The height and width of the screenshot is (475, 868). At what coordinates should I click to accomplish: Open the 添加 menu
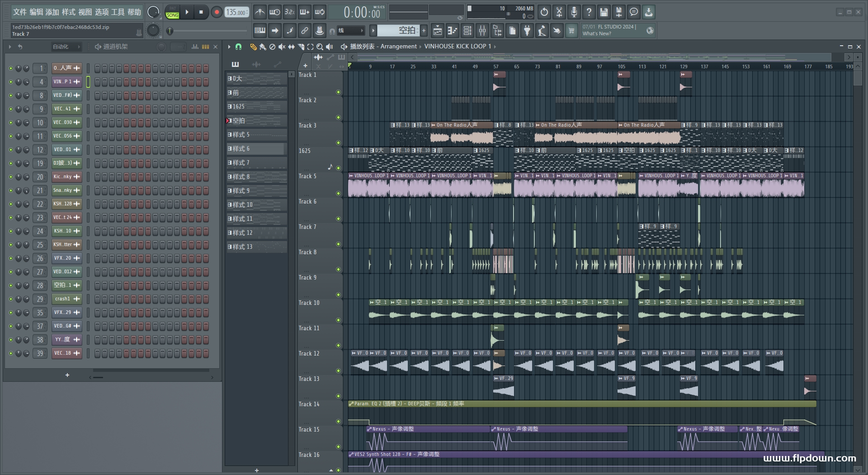point(52,12)
